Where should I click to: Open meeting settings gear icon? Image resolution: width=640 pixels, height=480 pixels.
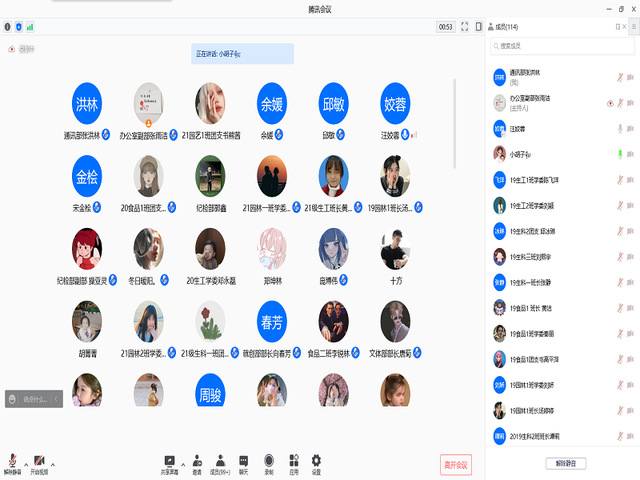317,461
